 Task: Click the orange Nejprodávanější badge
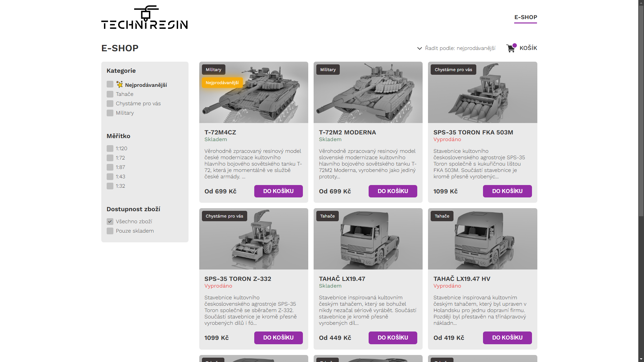222,83
